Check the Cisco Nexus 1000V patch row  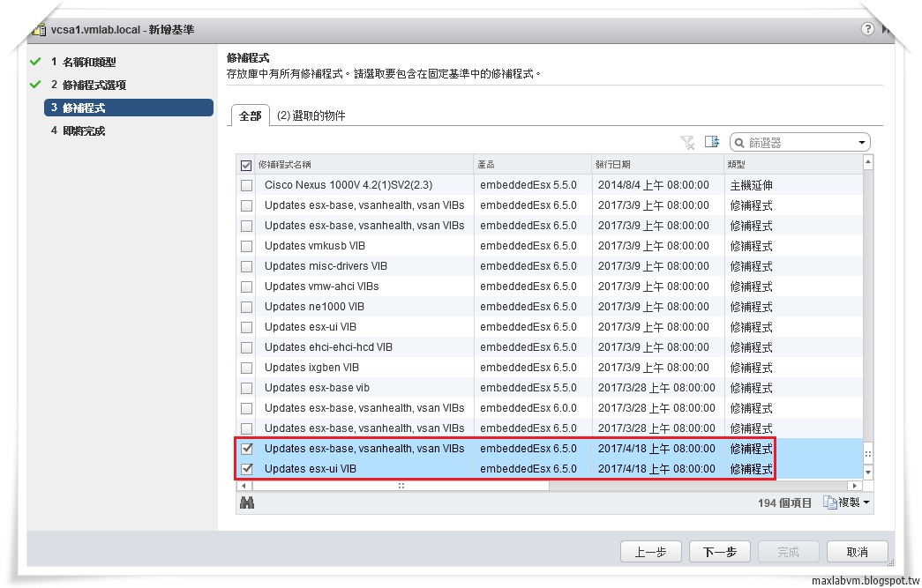coord(246,184)
